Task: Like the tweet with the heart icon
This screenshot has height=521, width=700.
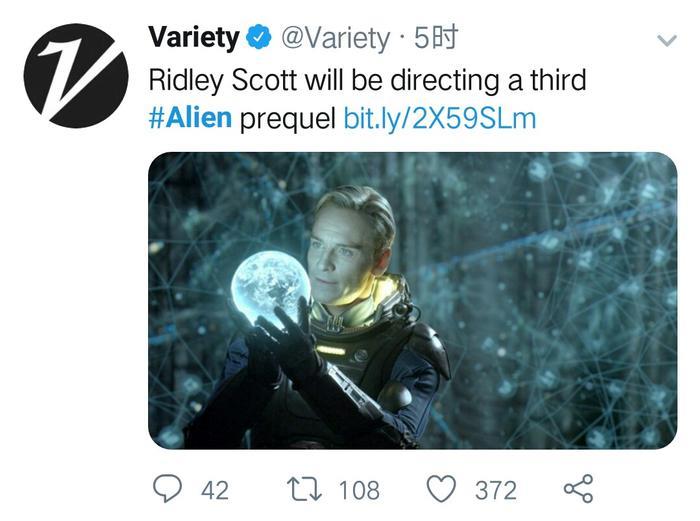Action: (441, 489)
